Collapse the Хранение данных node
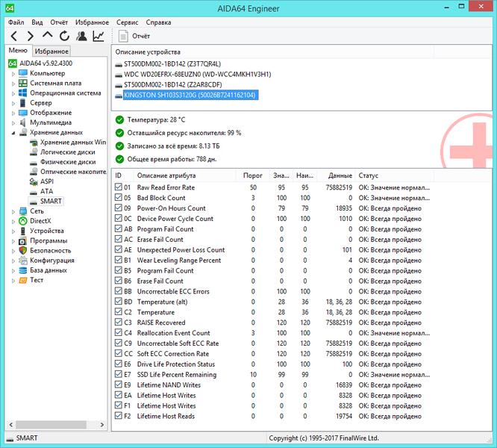 (x=13, y=133)
